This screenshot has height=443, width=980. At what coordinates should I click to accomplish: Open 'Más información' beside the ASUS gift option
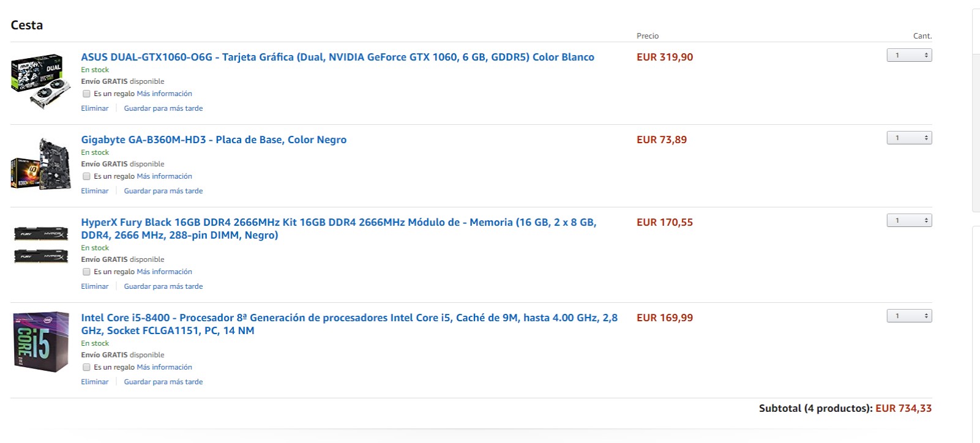click(165, 94)
